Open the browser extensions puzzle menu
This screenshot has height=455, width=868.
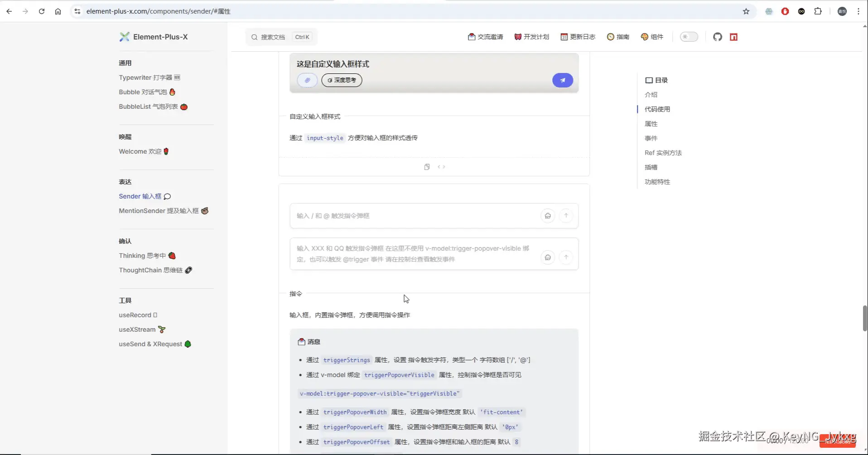[818, 11]
